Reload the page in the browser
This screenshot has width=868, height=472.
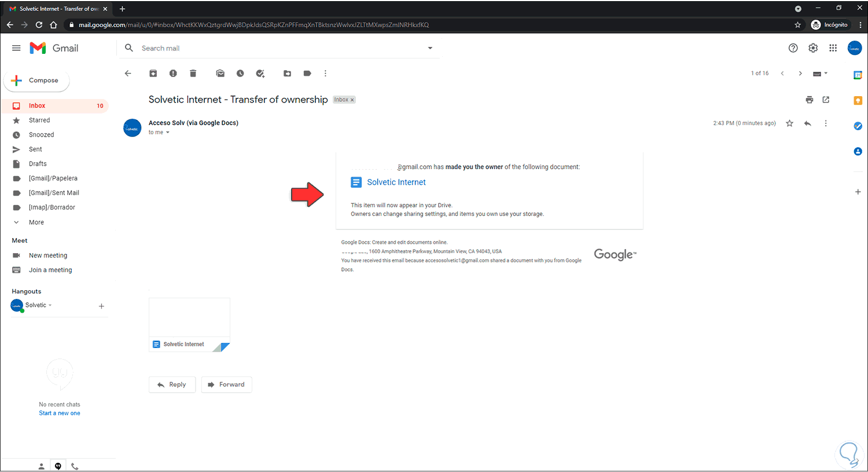[39, 25]
